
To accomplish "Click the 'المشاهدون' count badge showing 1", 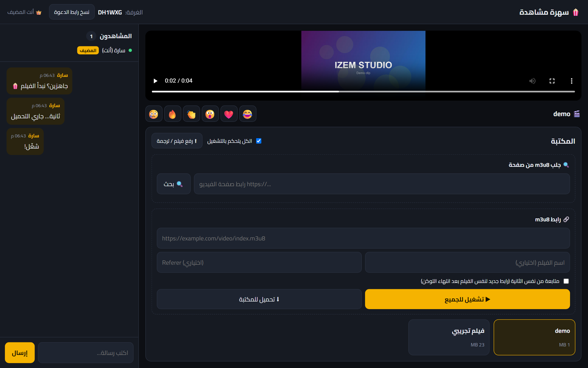I will point(91,36).
